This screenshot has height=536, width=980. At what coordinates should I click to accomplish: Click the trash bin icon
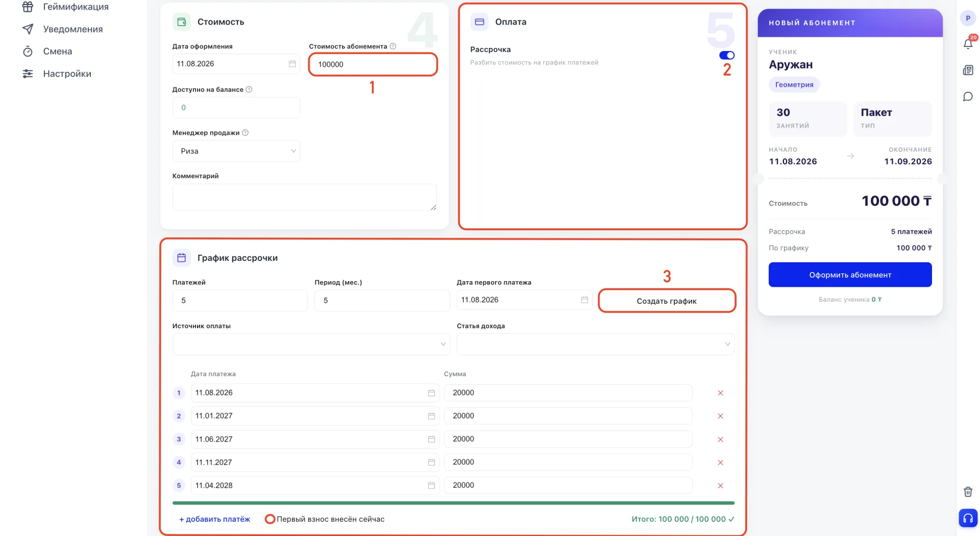coord(968,492)
